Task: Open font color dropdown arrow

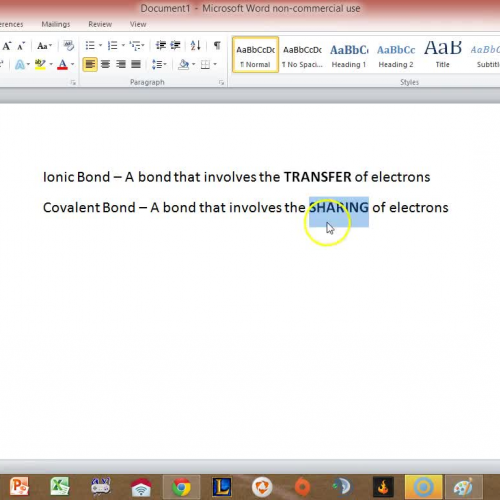Action: (72, 64)
